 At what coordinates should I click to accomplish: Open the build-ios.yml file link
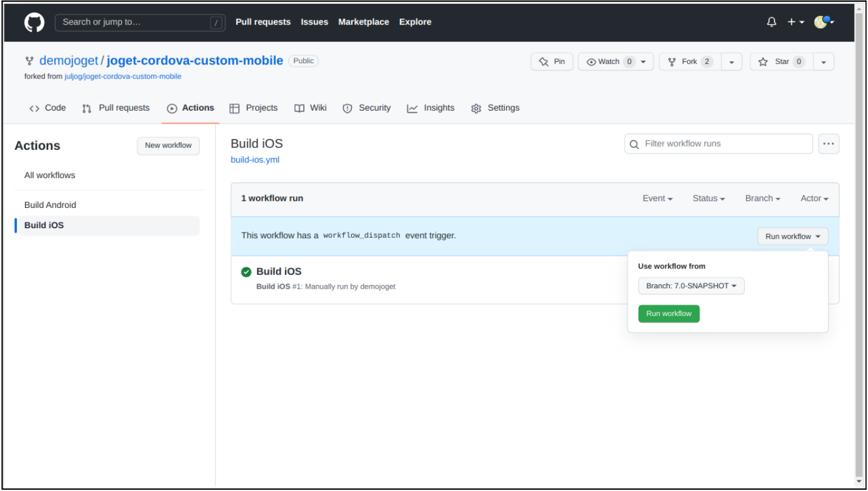255,160
